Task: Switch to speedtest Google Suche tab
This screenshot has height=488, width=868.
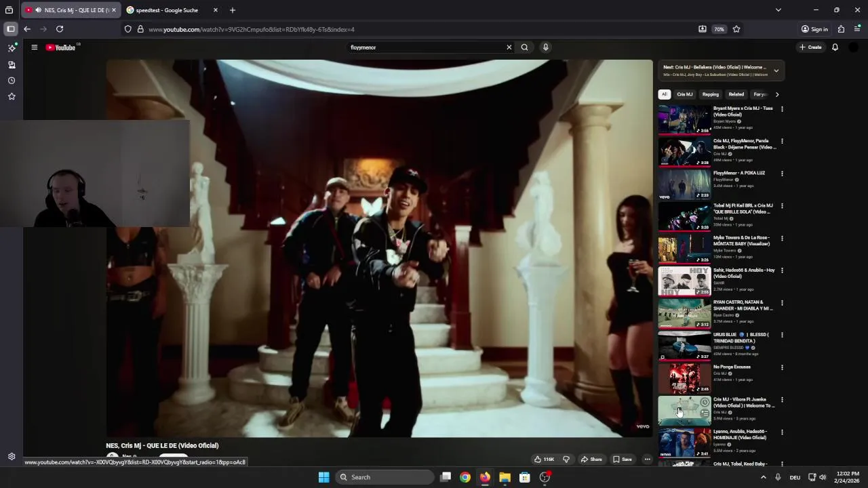Action: click(168, 10)
